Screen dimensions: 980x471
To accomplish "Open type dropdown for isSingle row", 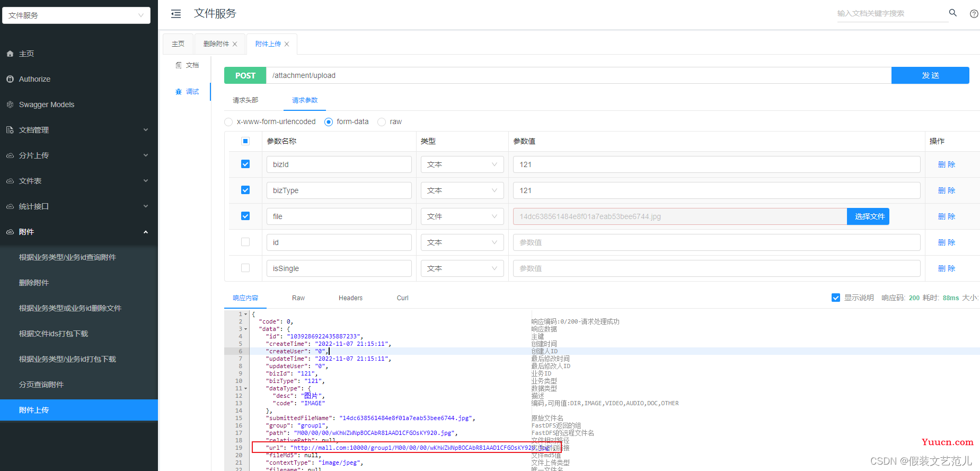I will [x=462, y=268].
